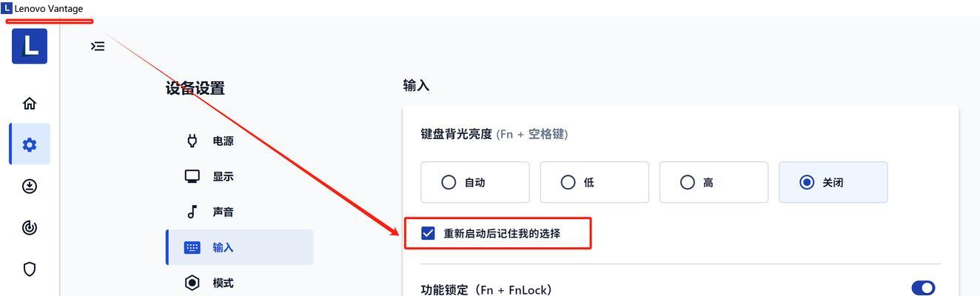980x296 pixels.
Task: Click the Lenovo Vantage window title
Action: [49, 8]
